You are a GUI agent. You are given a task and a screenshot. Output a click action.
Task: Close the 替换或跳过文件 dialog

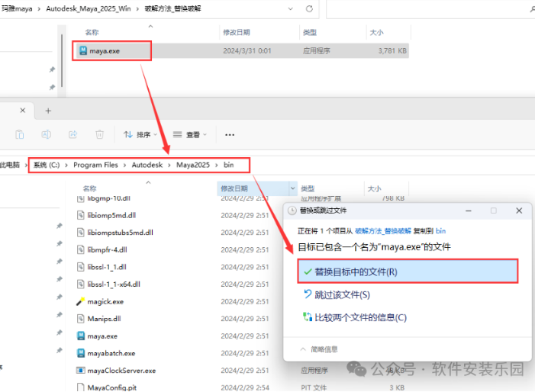[519, 210]
